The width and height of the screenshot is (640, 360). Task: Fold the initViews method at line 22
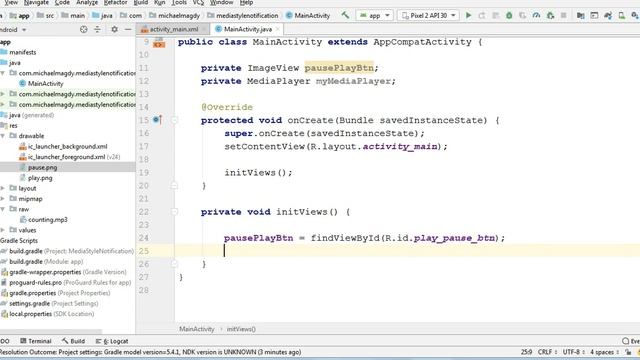click(x=174, y=211)
